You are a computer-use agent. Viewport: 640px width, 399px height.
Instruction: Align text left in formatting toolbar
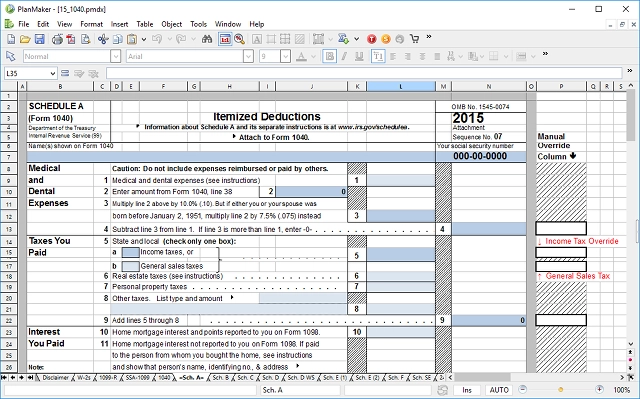(393, 56)
